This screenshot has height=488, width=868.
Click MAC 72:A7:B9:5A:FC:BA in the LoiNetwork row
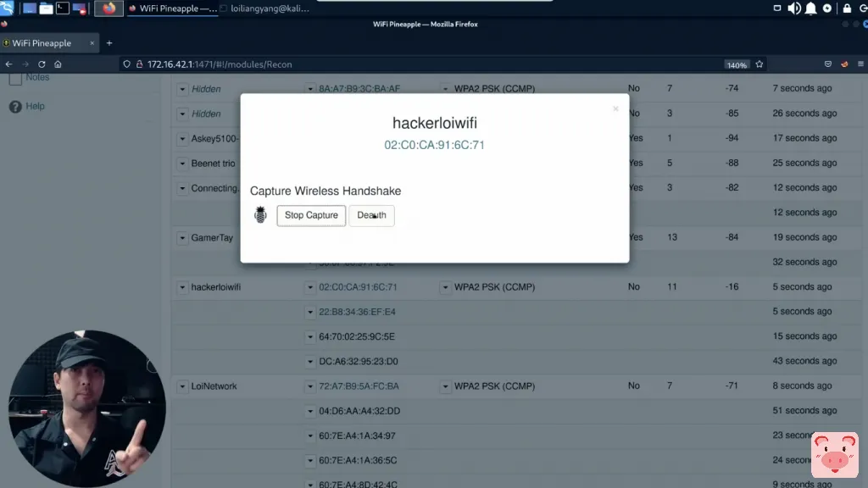(359, 386)
